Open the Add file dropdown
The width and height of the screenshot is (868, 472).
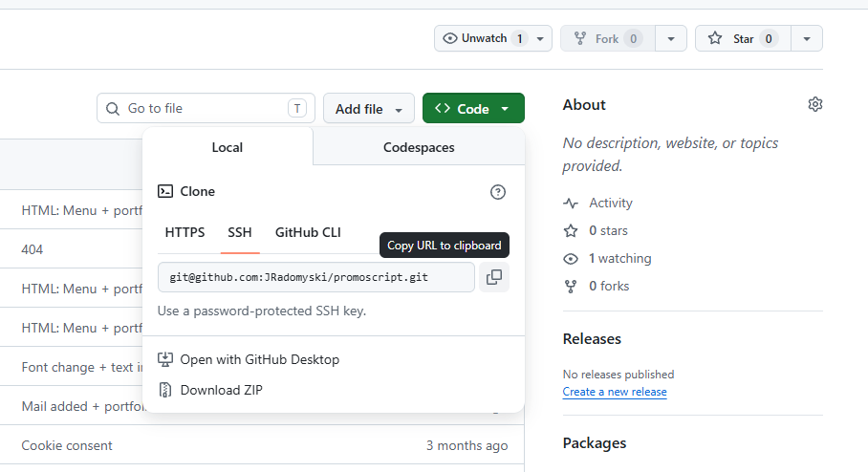coord(369,109)
